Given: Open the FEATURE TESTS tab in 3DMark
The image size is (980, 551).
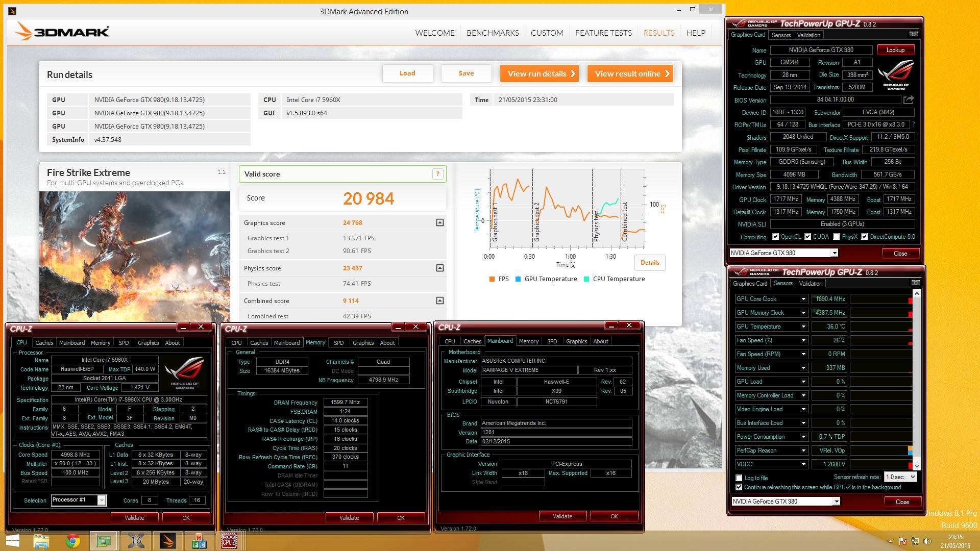Looking at the screenshot, I should point(603,33).
